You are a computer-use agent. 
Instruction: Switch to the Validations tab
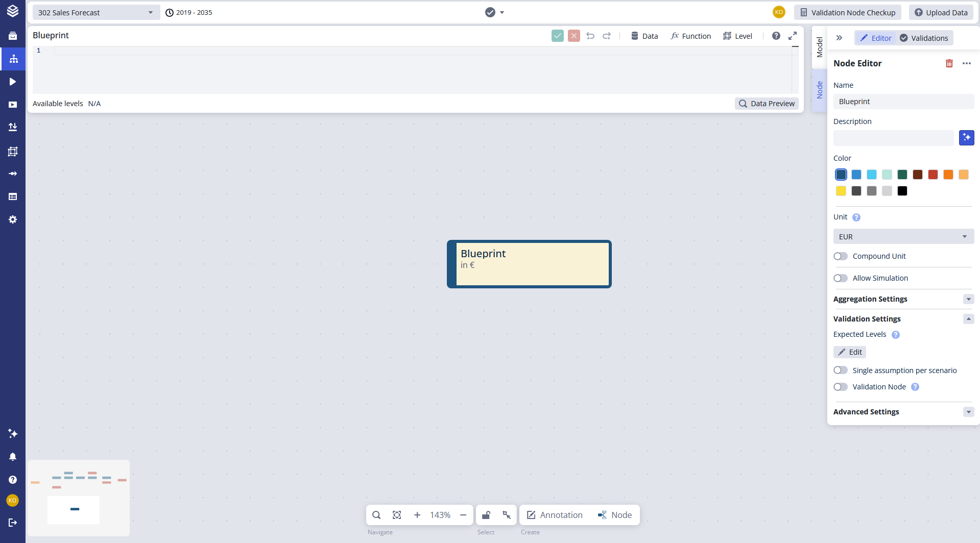pyautogui.click(x=924, y=38)
